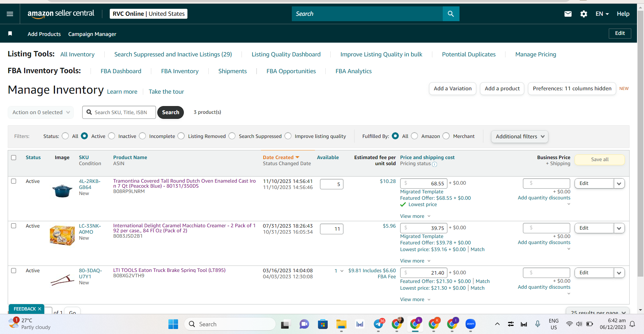Viewport: 644px width, 334px height.
Task: Choose the Incomplete status filter
Action: point(143,136)
